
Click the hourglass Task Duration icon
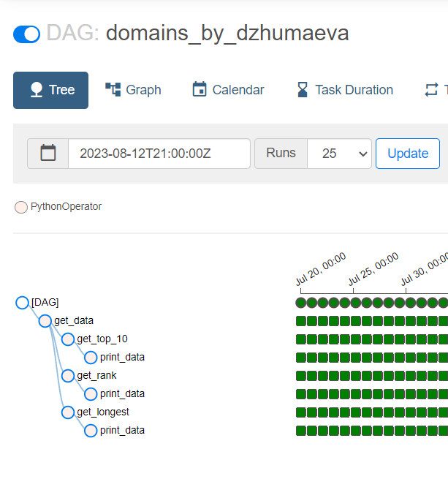point(303,89)
